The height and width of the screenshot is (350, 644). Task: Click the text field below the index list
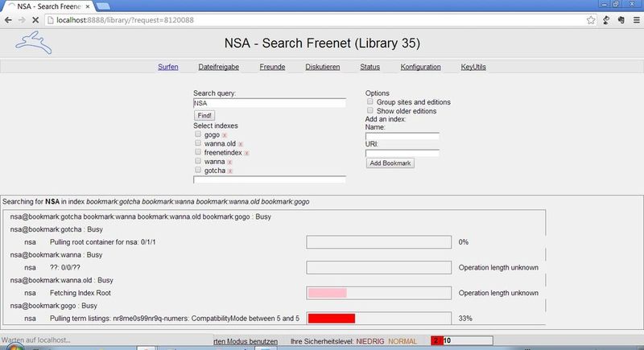tap(270, 179)
